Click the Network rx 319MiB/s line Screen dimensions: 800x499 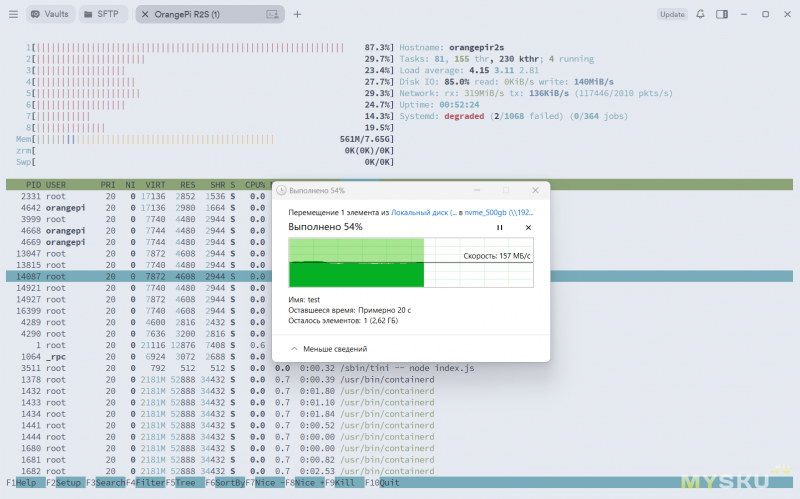click(x=536, y=93)
